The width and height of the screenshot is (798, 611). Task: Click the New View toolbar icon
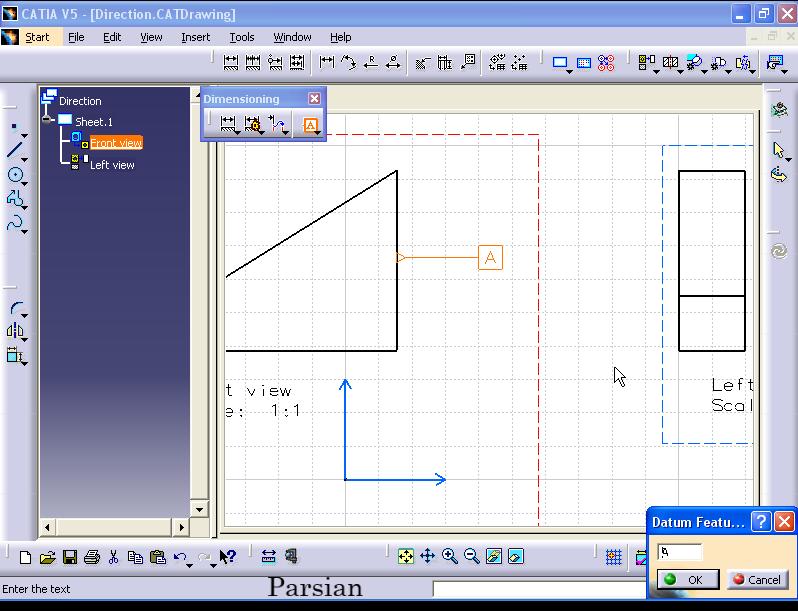click(584, 63)
